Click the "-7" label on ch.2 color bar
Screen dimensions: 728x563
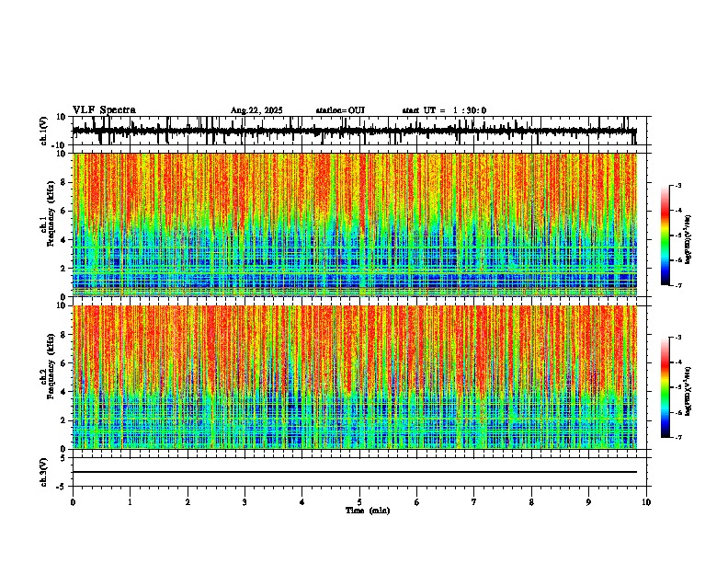(677, 437)
